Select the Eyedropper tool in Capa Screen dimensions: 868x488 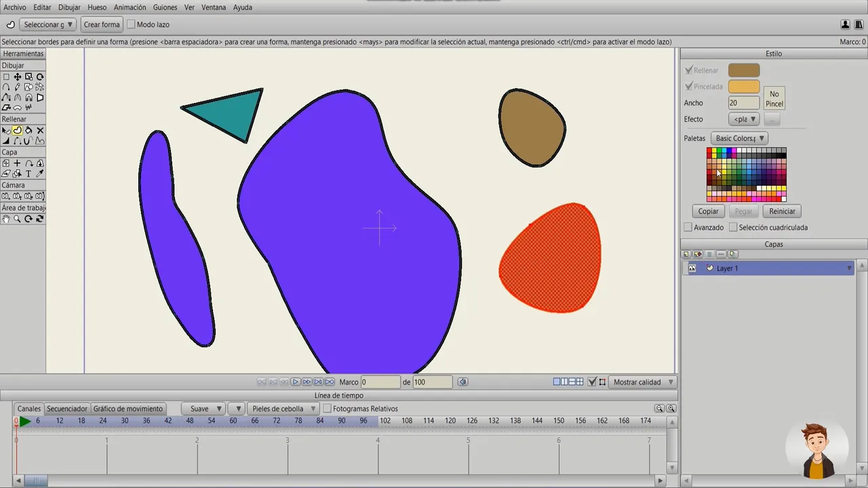[40, 174]
